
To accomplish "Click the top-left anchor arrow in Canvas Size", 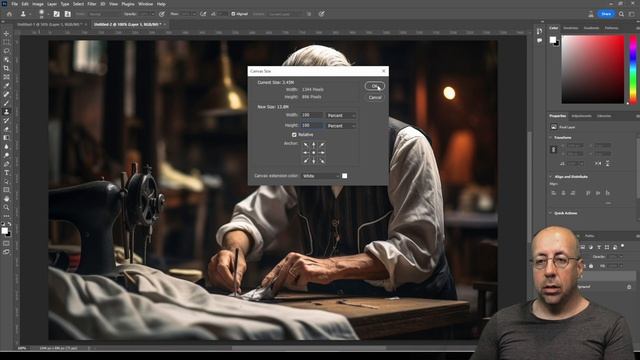I will coord(306,145).
